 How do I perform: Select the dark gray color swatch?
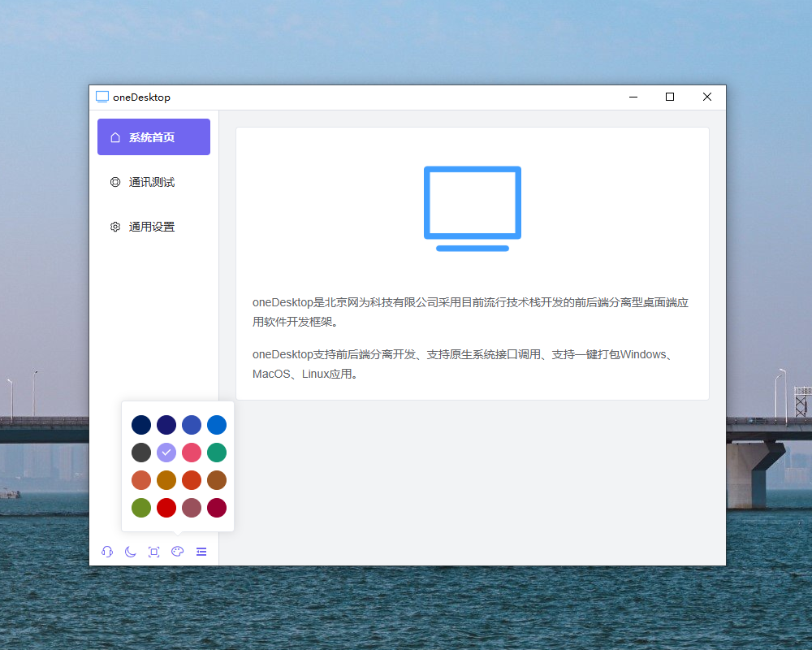[x=140, y=453]
